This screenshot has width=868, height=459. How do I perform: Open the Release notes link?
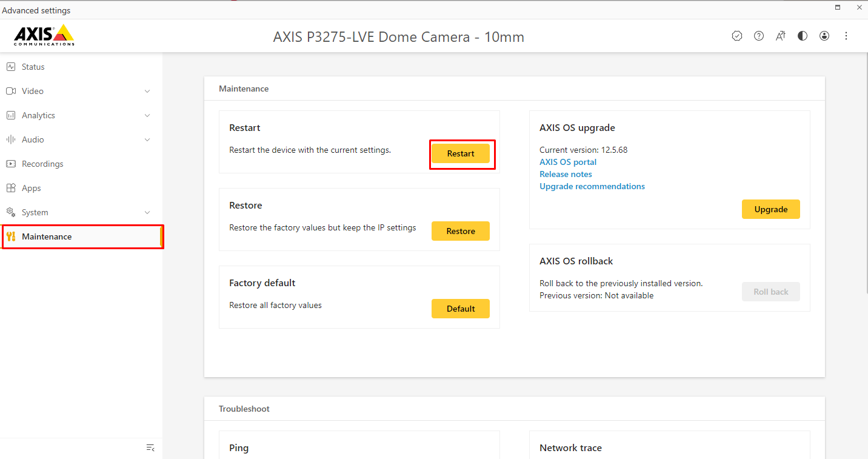566,174
